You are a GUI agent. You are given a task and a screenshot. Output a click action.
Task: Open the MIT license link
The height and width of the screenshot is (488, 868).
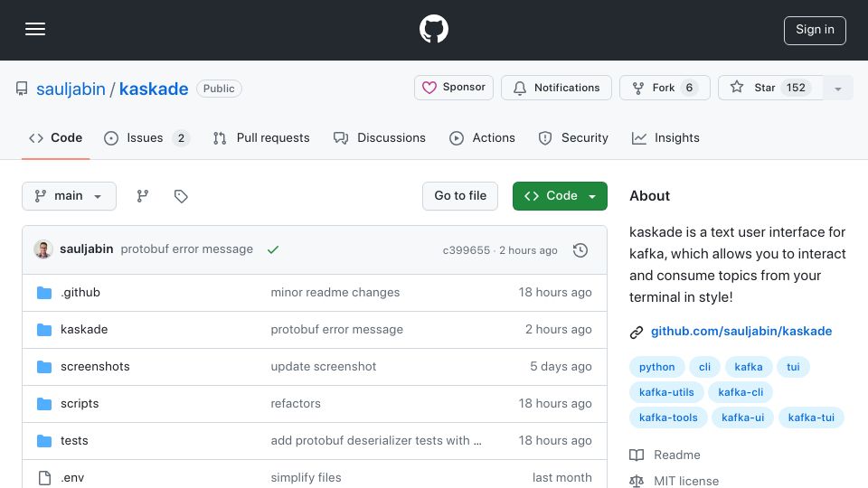pos(675,481)
